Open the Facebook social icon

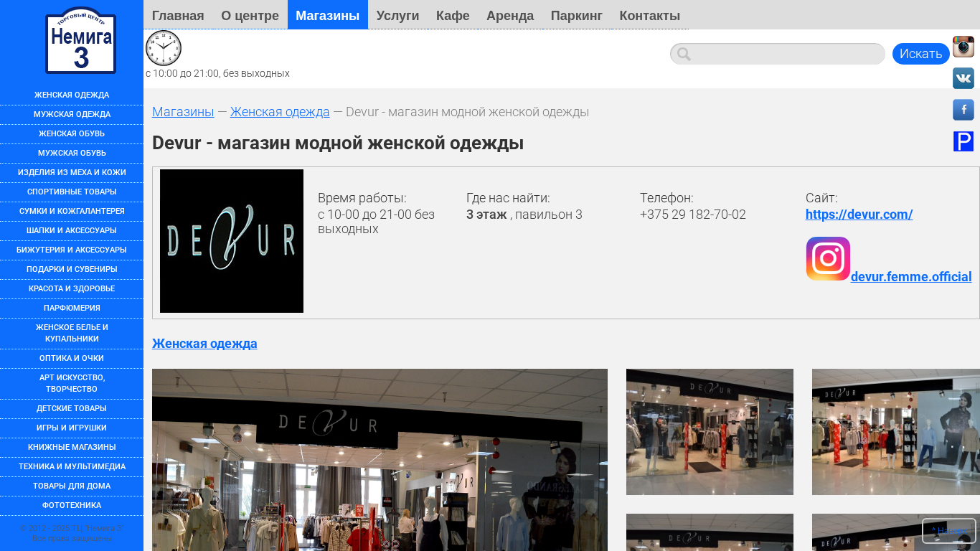pyautogui.click(x=963, y=110)
